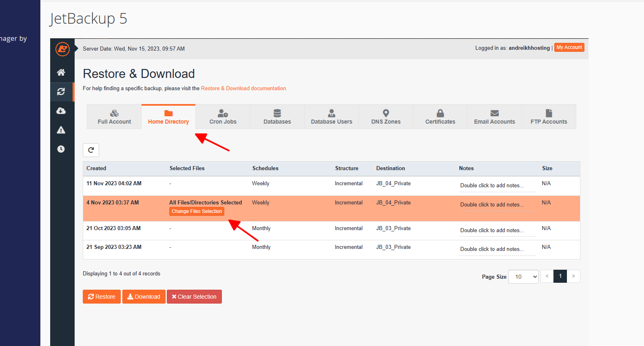Sort by Schedules column header
This screenshot has height=346, width=644.
click(266, 168)
